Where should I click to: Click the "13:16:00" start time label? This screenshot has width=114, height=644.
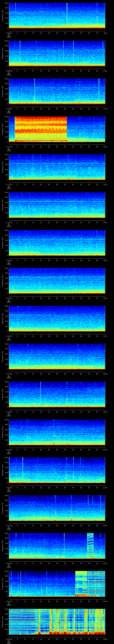[9, 336]
